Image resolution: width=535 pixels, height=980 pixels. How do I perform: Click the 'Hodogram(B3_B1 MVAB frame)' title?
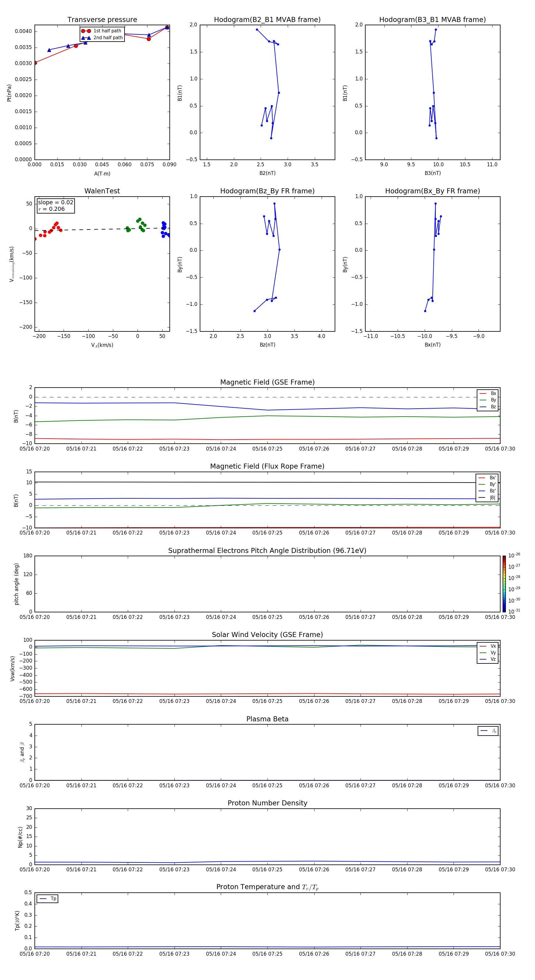coord(432,20)
